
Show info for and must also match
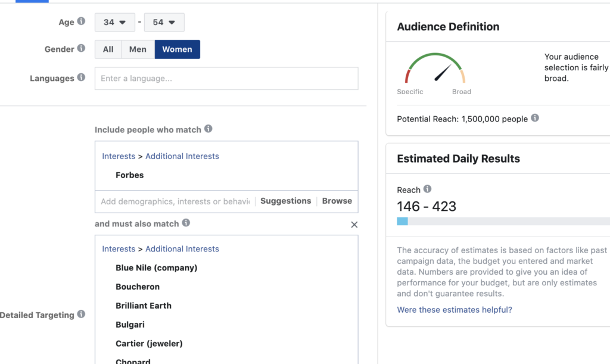186,223
